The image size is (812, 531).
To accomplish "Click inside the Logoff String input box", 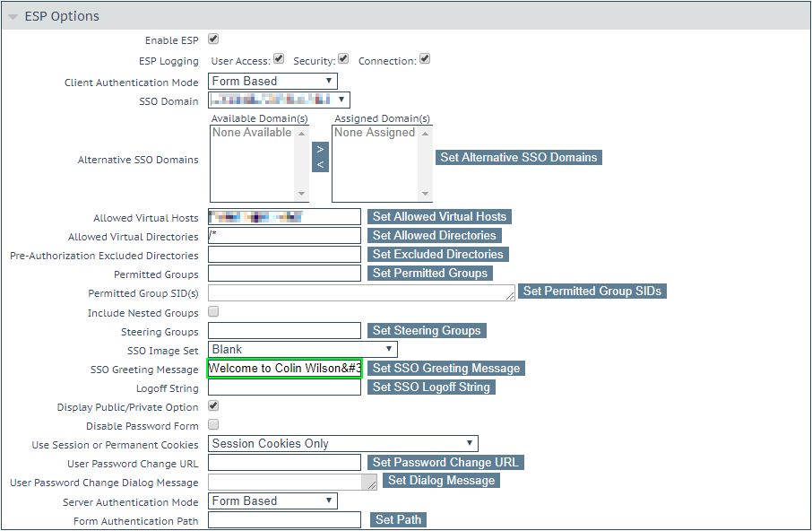I will (x=284, y=387).
